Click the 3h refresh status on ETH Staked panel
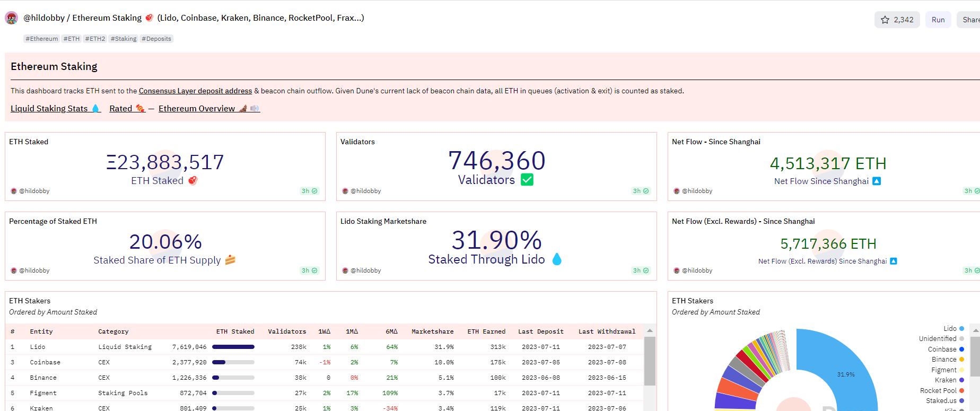 (x=309, y=191)
